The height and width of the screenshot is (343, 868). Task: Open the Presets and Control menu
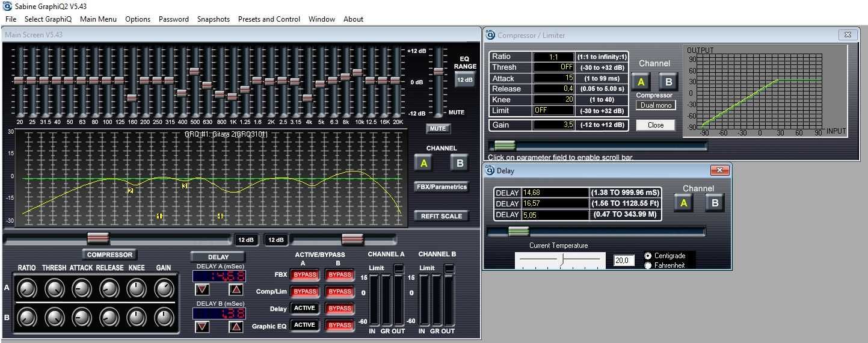(269, 19)
